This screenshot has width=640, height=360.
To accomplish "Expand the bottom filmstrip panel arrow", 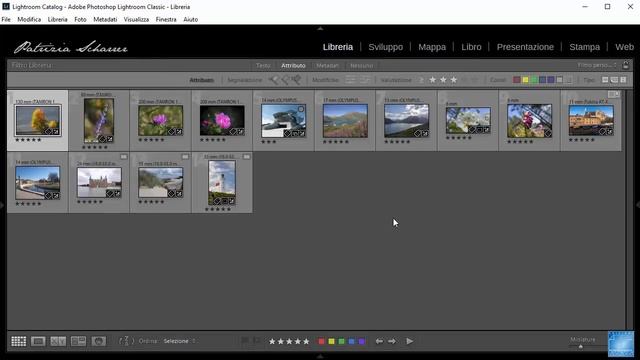I will click(x=320, y=356).
